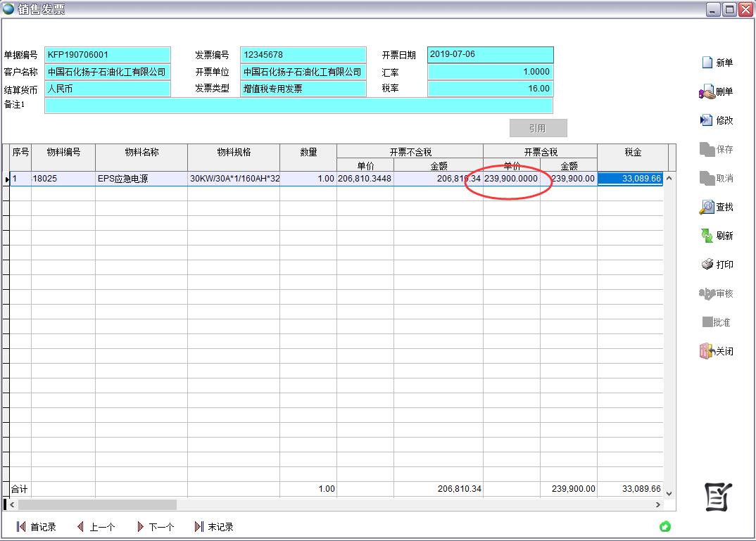Click the 关闭 close door icon
This screenshot has width=756, height=541.
point(707,351)
